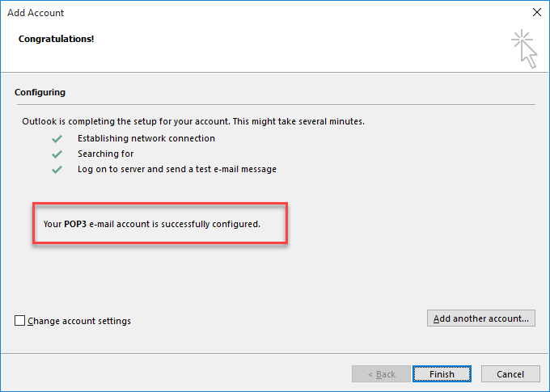Close the Add Account dialog

point(537,13)
